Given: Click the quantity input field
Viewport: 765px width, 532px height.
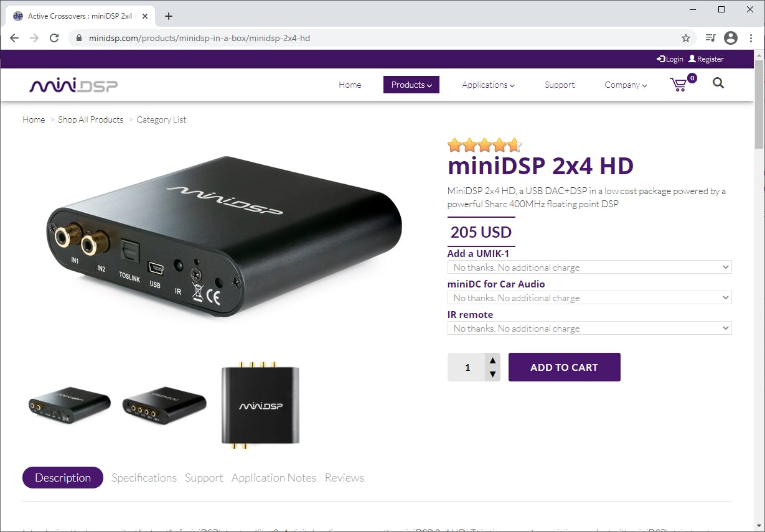Looking at the screenshot, I should pyautogui.click(x=467, y=367).
